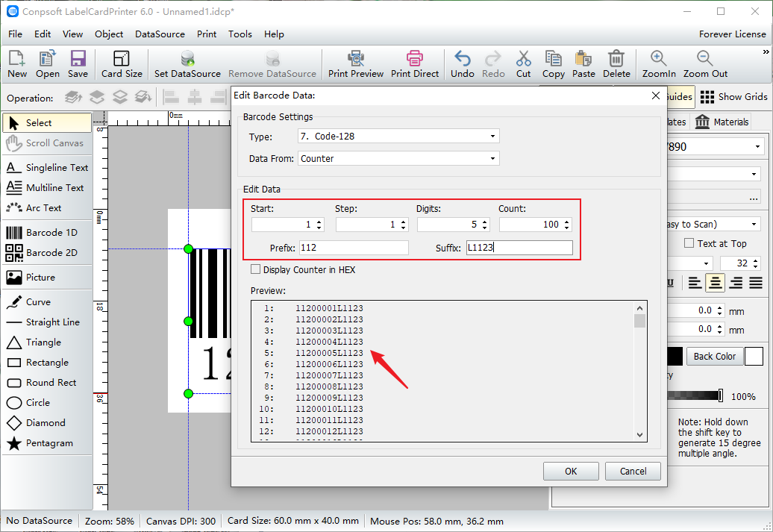Image resolution: width=773 pixels, height=532 pixels.
Task: Open a file with Open icon
Action: 47,64
